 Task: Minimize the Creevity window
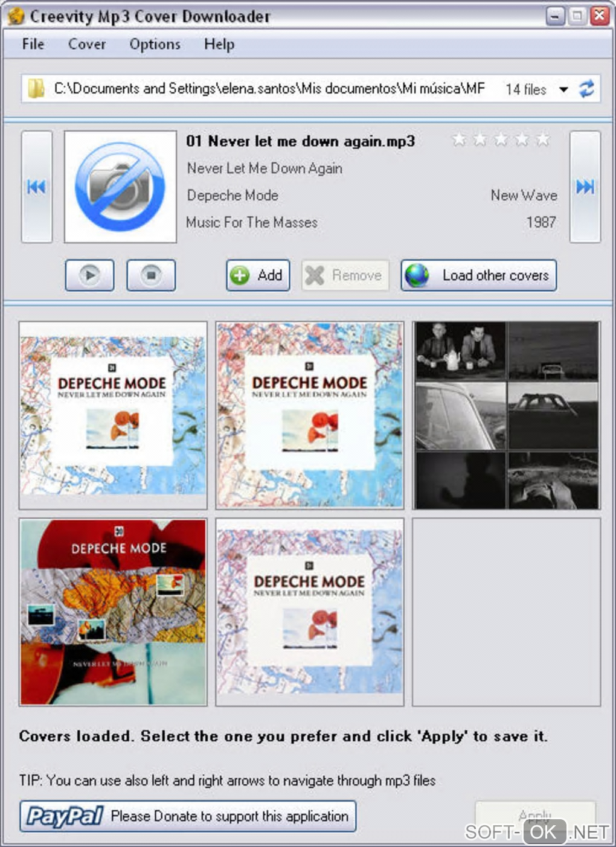[x=556, y=16]
